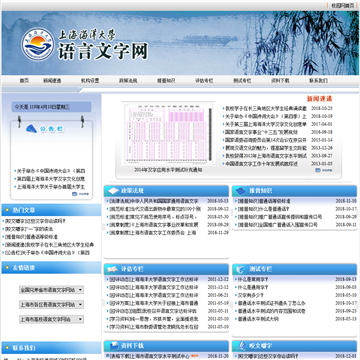Image resolution: width=360 pixels, height=360 pixels.
Task: Open 联系我们 in the navigation bar
Action: pos(318,81)
